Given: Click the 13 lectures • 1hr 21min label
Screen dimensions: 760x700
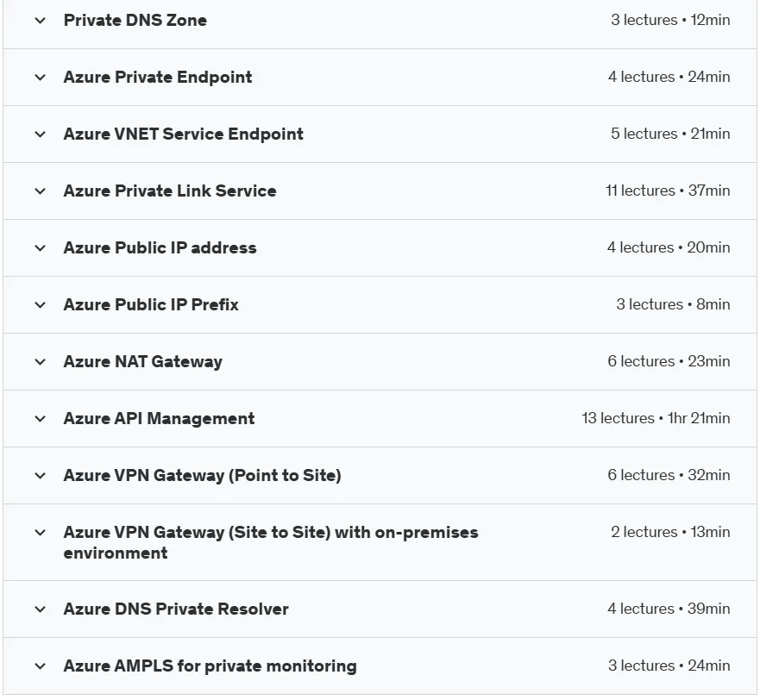Looking at the screenshot, I should [656, 418].
